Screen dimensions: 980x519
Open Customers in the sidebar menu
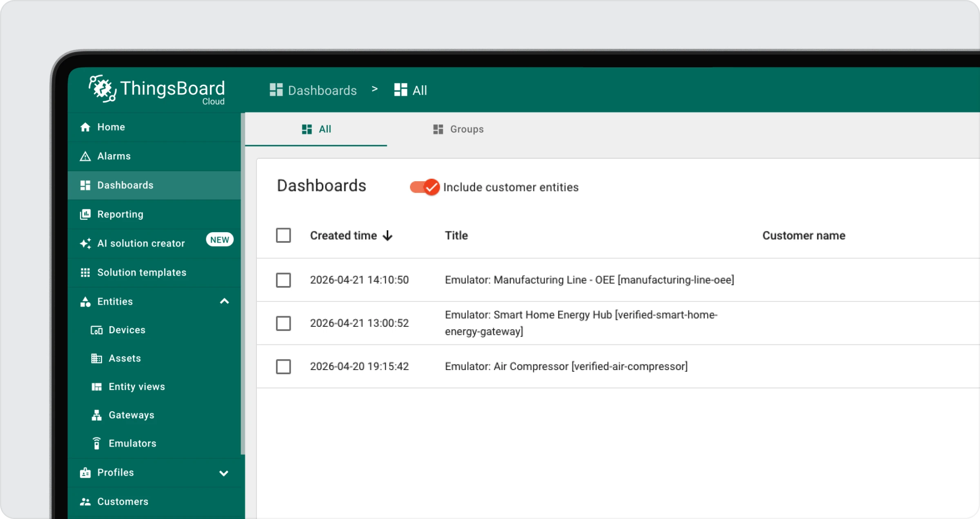(x=122, y=501)
